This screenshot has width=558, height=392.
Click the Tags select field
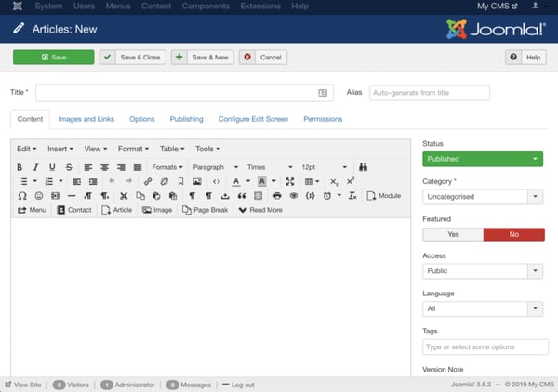(x=485, y=346)
